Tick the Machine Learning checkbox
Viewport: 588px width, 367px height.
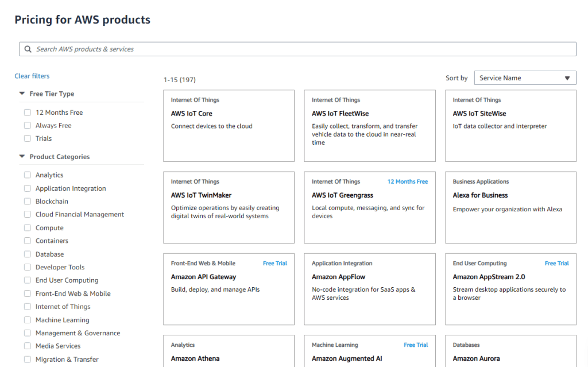coord(28,320)
